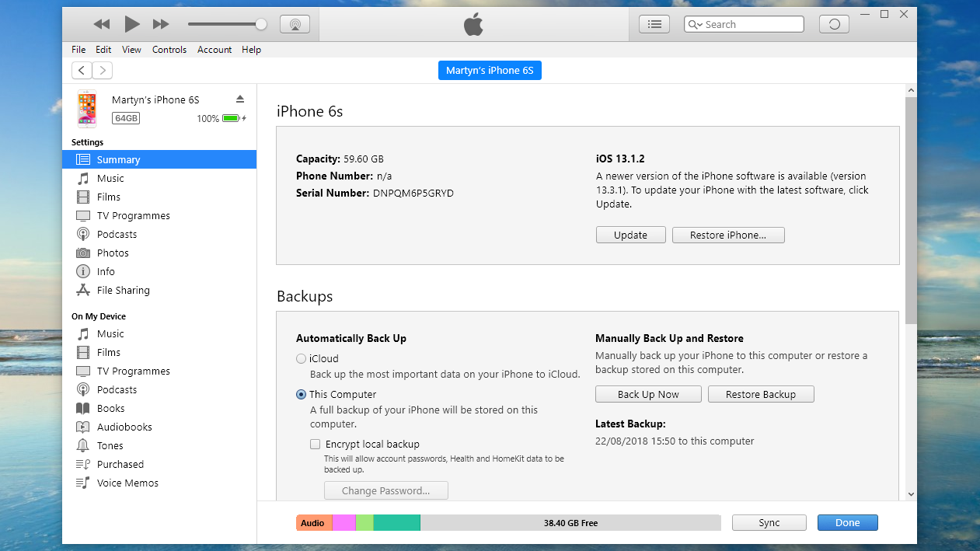The width and height of the screenshot is (980, 551).
Task: Open Podcasts under Settings sidebar
Action: point(117,234)
